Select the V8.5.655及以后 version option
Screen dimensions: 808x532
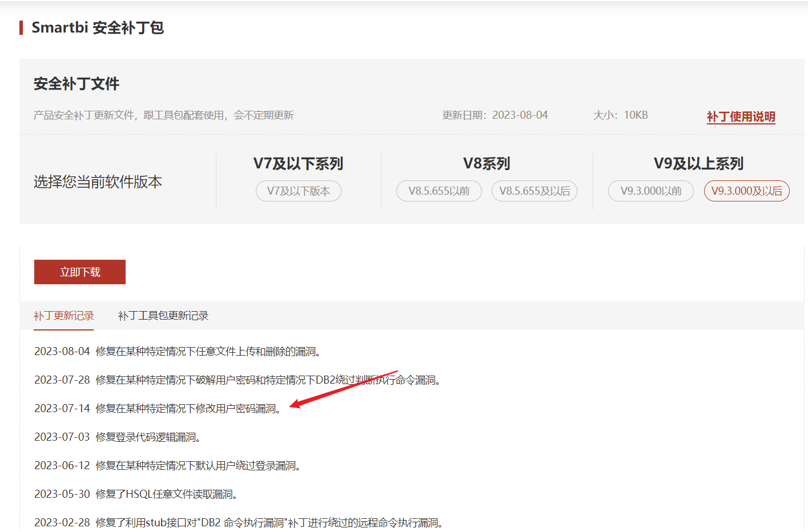coord(534,191)
